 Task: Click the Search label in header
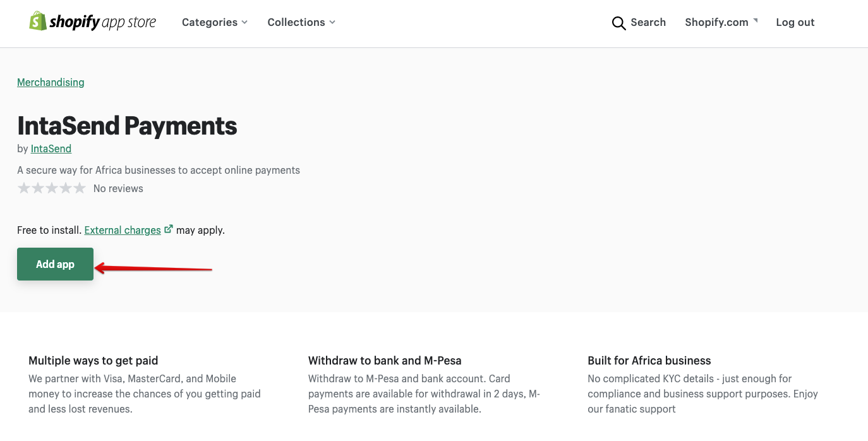tap(648, 22)
